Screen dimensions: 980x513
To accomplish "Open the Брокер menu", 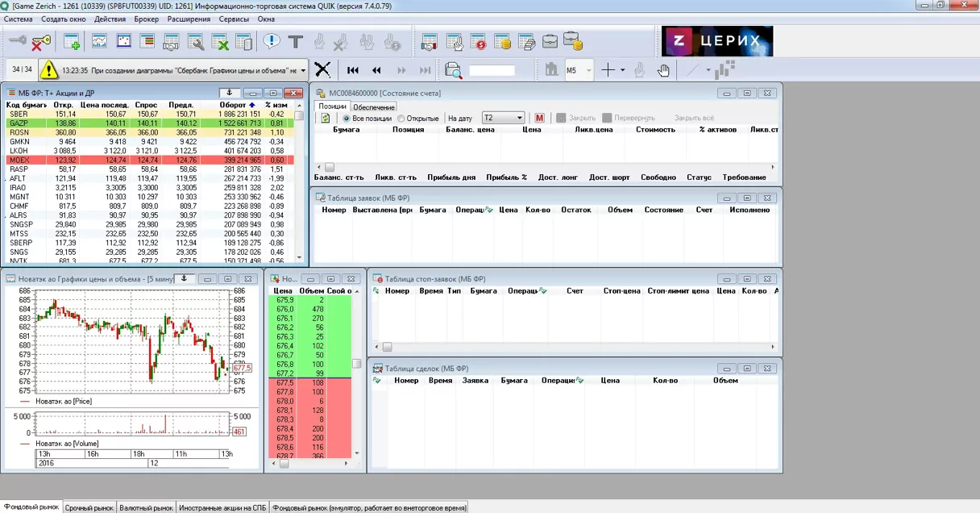I will (x=146, y=19).
